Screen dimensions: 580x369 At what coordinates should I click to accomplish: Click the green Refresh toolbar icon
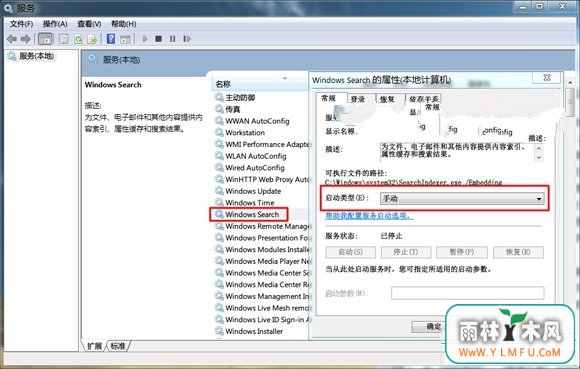click(78, 39)
